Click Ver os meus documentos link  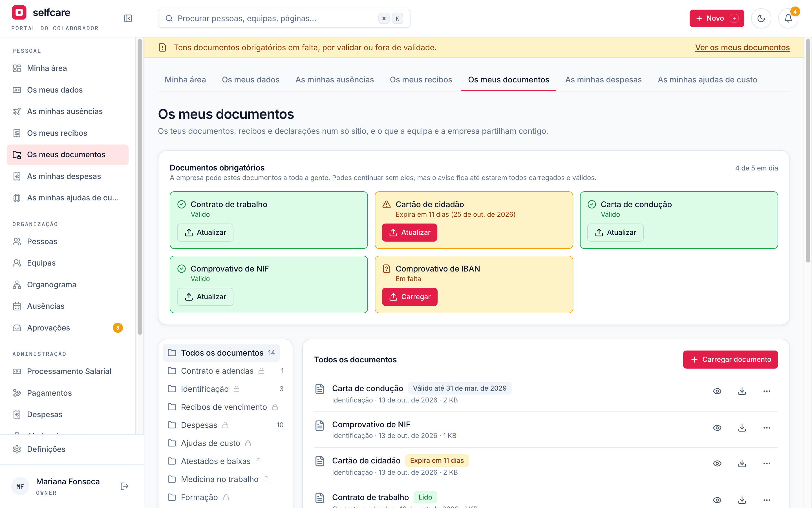(x=742, y=48)
